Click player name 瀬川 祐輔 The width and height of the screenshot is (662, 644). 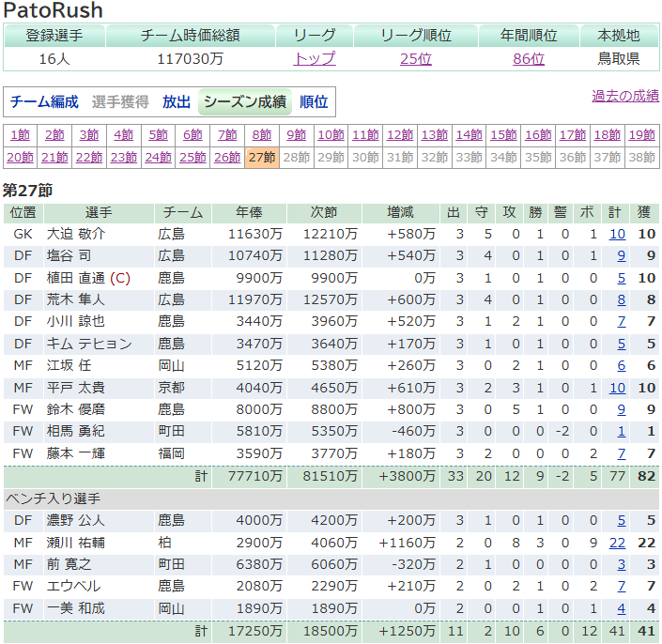click(75, 543)
